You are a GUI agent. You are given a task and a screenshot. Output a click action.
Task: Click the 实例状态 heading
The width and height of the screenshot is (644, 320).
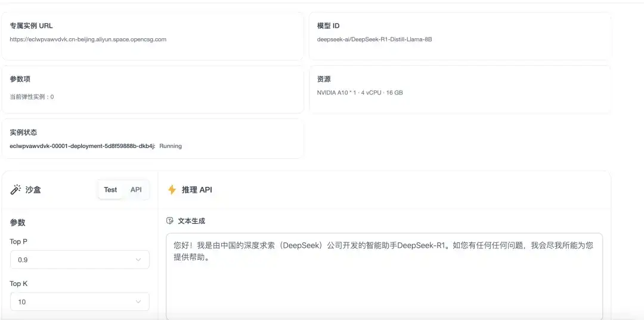click(x=23, y=133)
